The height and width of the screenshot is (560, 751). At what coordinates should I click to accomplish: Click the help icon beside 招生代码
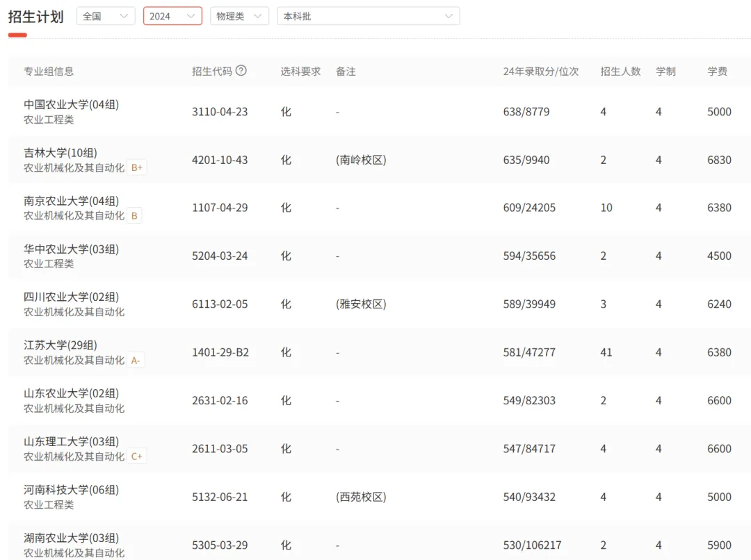pyautogui.click(x=241, y=71)
